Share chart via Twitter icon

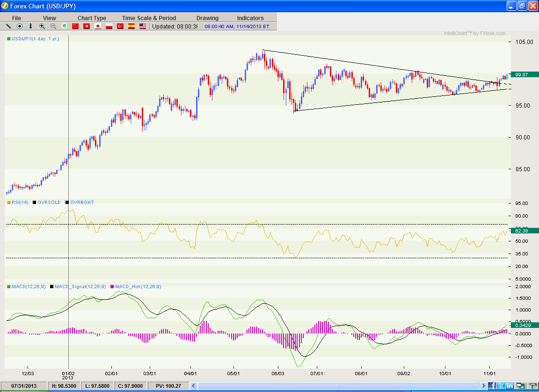(501, 386)
